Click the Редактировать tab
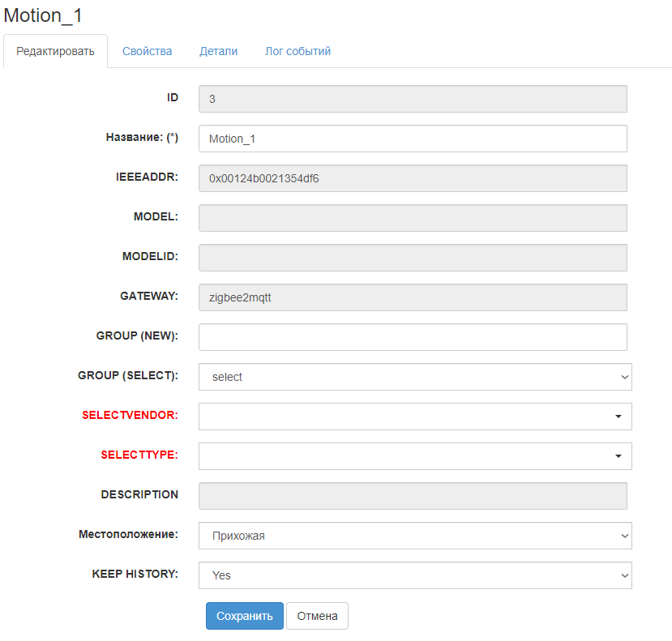 click(56, 51)
